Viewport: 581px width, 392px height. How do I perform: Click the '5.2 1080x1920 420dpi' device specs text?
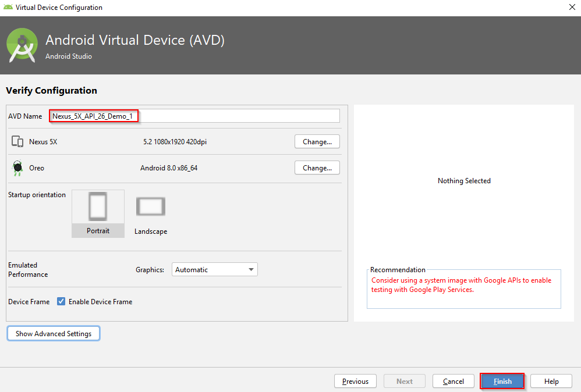pyautogui.click(x=175, y=142)
